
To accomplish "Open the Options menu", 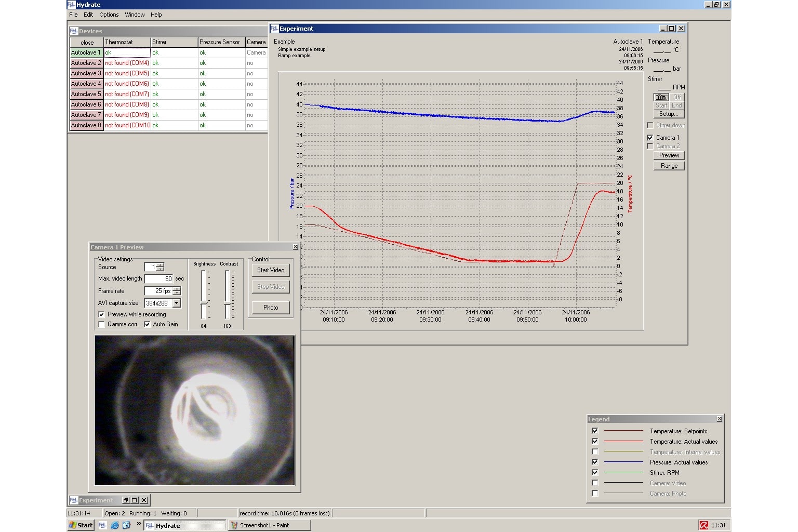I will (109, 15).
